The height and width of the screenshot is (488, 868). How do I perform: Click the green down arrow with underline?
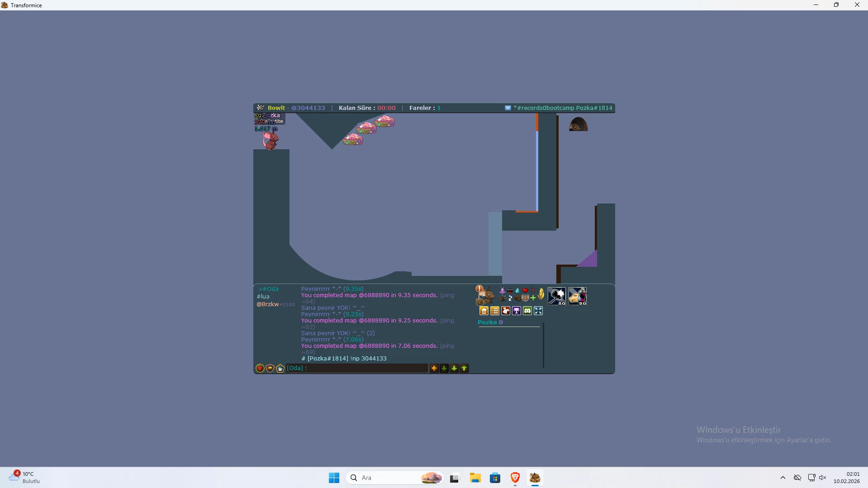pyautogui.click(x=444, y=368)
